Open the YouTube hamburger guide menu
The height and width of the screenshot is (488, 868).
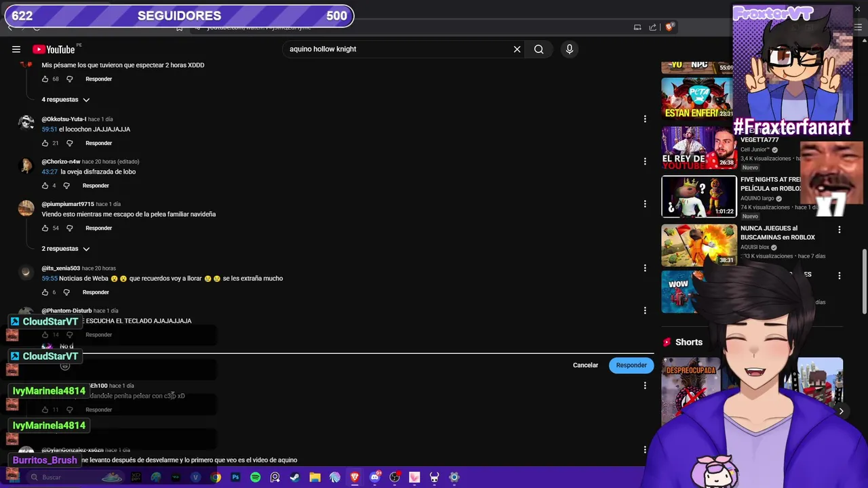coord(16,49)
